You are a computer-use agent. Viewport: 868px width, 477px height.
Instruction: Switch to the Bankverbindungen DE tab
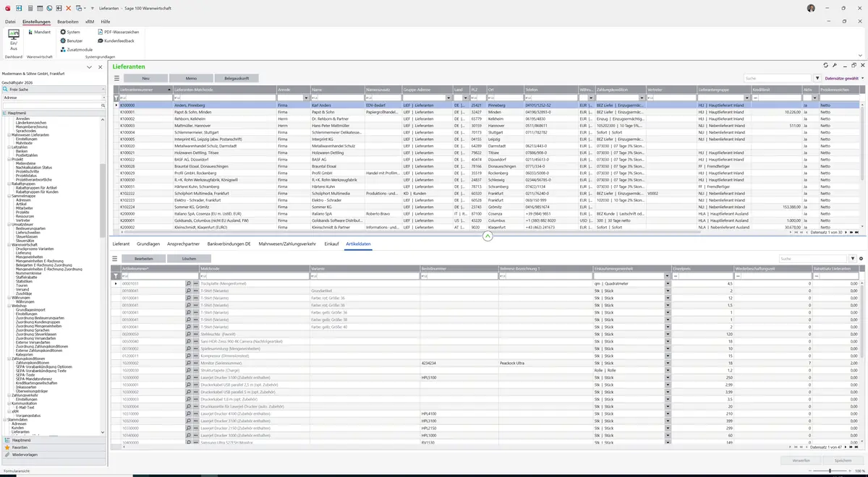click(229, 244)
